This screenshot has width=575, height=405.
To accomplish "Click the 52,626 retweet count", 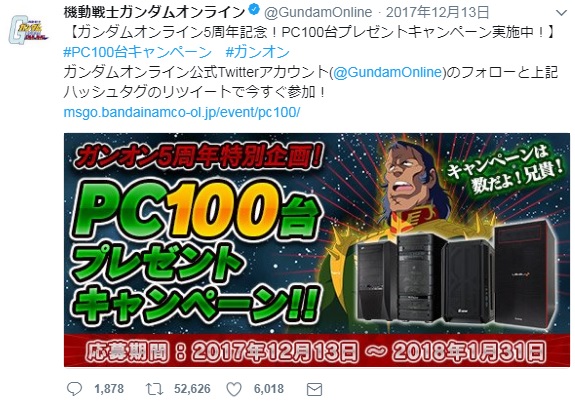I will (192, 389).
